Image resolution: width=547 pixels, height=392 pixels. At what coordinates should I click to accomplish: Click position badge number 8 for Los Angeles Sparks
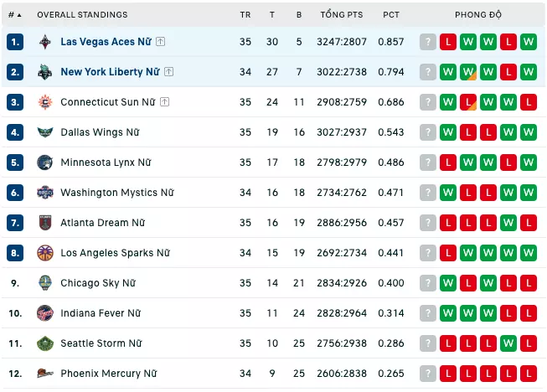pyautogui.click(x=15, y=253)
